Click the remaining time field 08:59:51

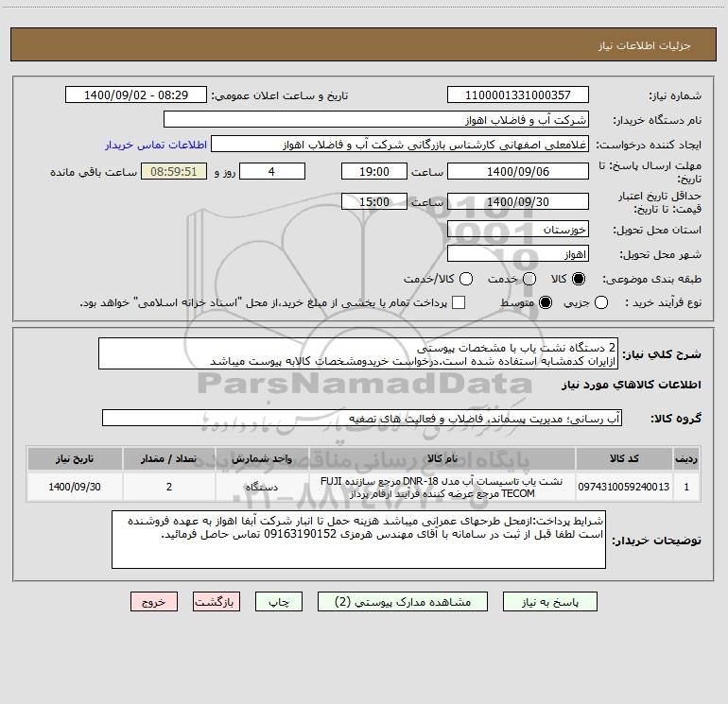click(x=174, y=171)
